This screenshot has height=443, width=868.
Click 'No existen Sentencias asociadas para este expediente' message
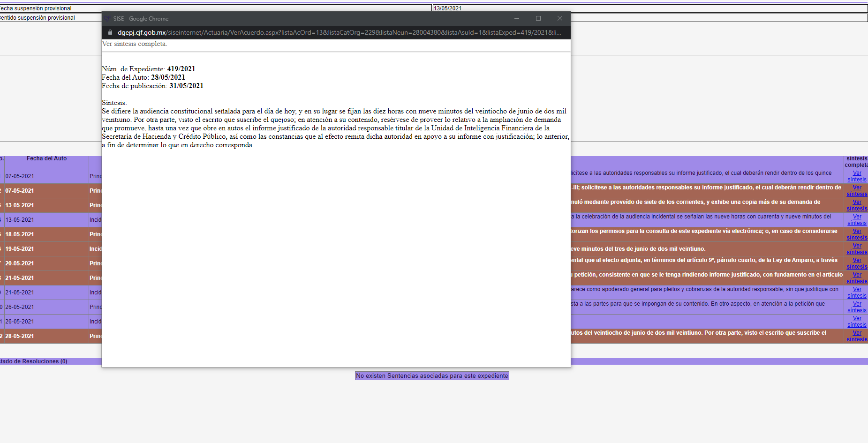tap(432, 376)
